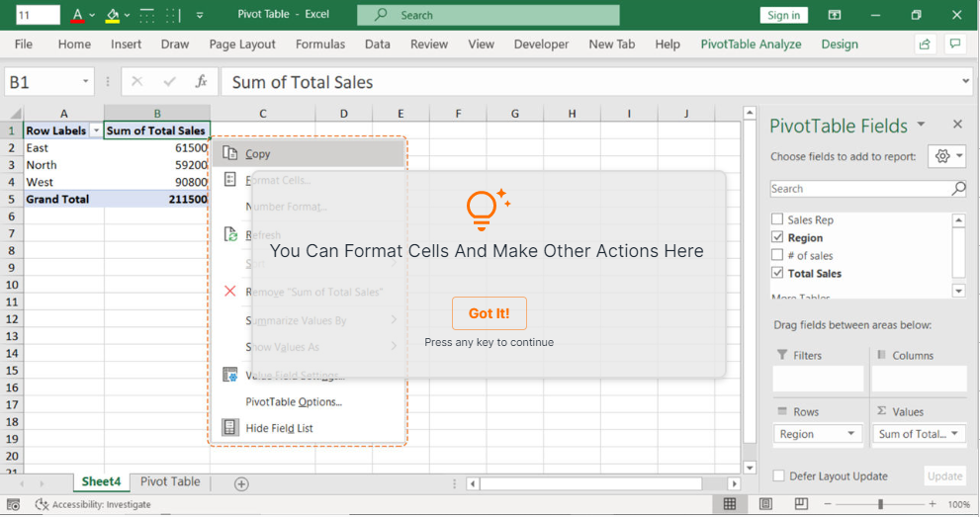Check the # of sales field
The image size is (980, 517).
pos(777,255)
